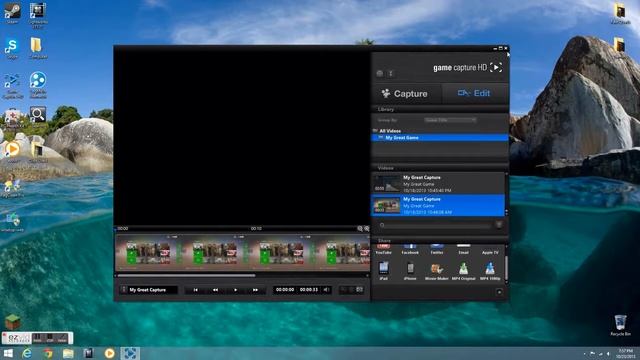Mute audio with the speaker icon

point(327,290)
